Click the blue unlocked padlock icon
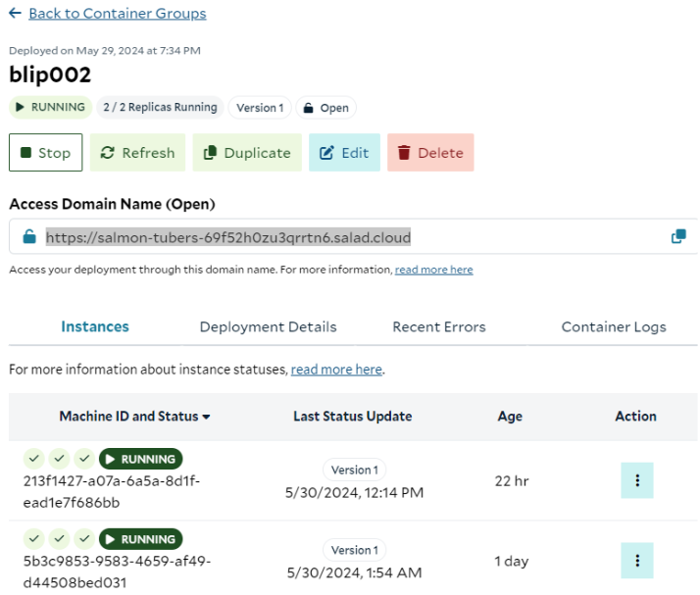Screen dimensions: 700x595 point(29,236)
